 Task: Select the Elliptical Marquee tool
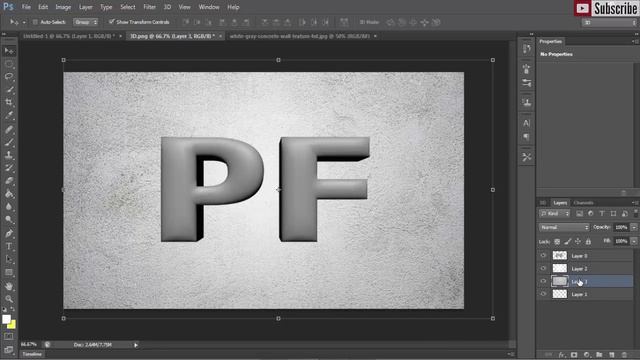tap(9, 64)
